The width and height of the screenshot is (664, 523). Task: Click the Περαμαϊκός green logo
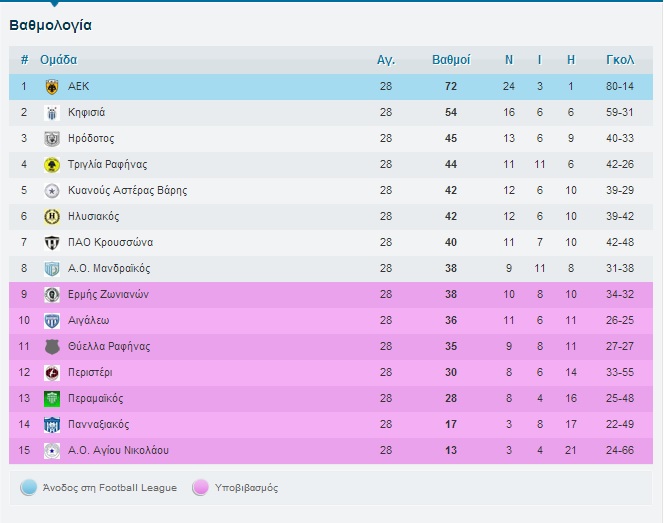[52, 398]
